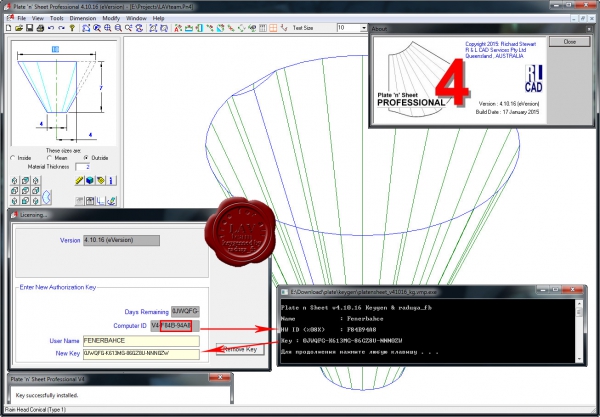The height and width of the screenshot is (417, 600).
Task: Click the Version field in Licensing dialog
Action: 121,240
